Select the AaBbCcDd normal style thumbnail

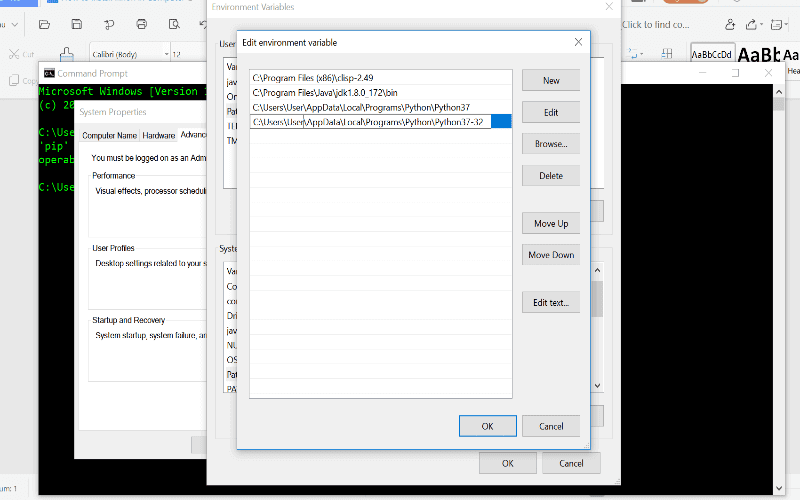coord(712,54)
